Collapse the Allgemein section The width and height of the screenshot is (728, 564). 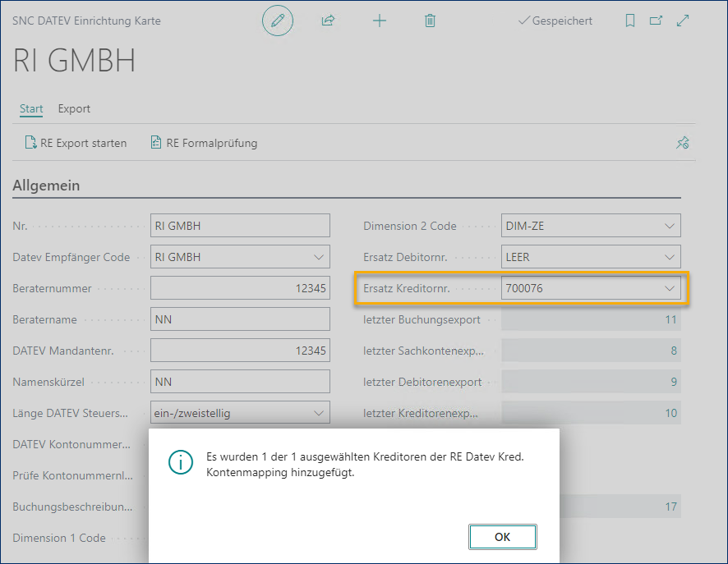click(45, 186)
